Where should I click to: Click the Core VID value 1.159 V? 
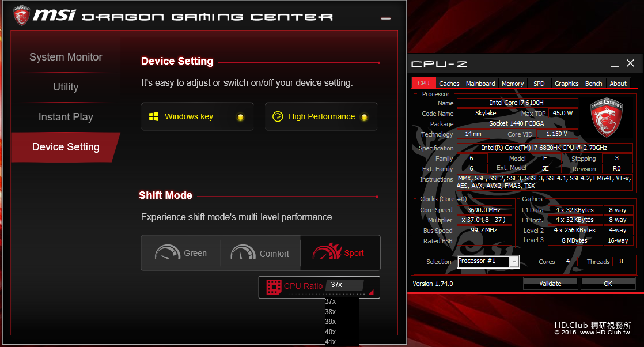556,134
